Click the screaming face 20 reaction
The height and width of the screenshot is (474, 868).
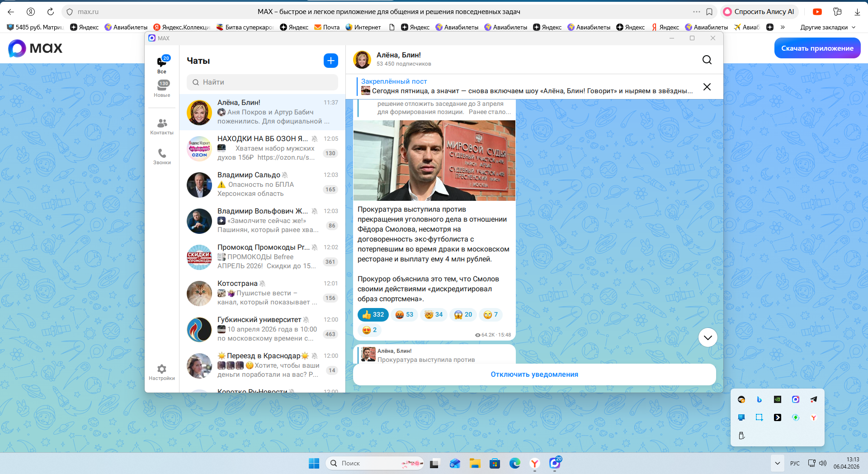click(x=463, y=315)
